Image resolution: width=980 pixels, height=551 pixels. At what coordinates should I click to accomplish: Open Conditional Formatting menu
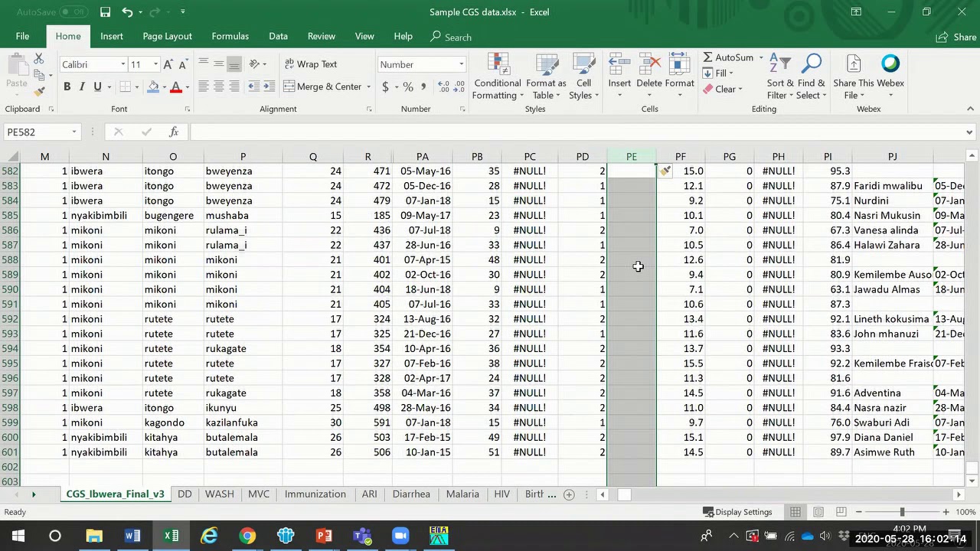498,77
